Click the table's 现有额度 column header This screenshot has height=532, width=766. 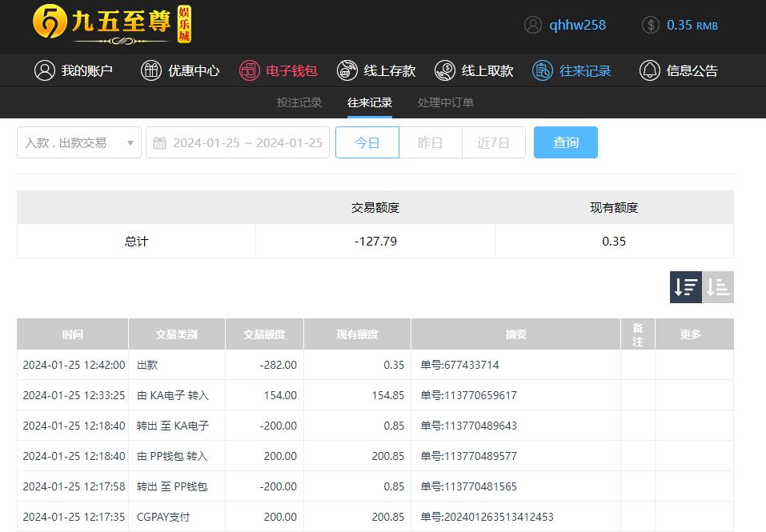pos(357,334)
